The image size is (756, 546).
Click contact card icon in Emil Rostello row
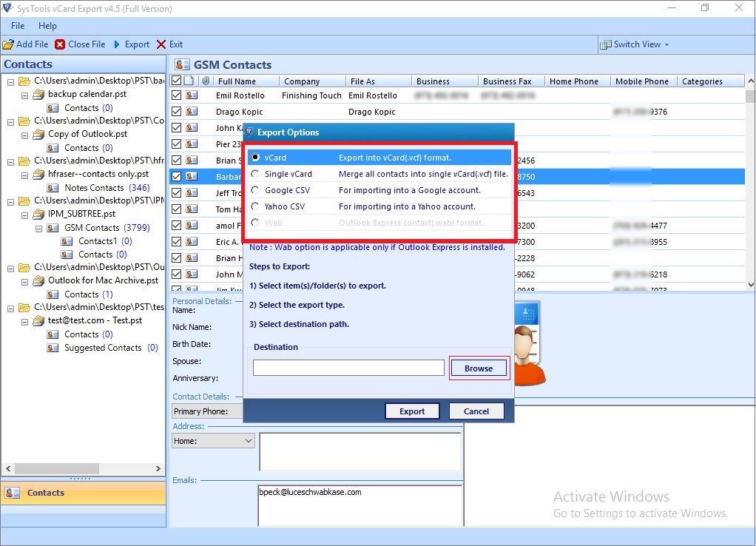pos(192,95)
